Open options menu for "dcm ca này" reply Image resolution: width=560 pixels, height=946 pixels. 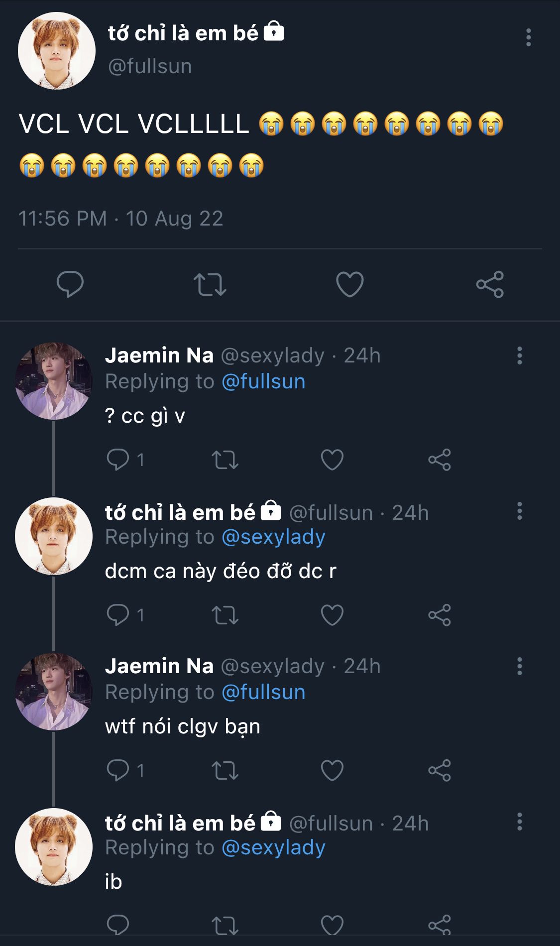tap(519, 511)
